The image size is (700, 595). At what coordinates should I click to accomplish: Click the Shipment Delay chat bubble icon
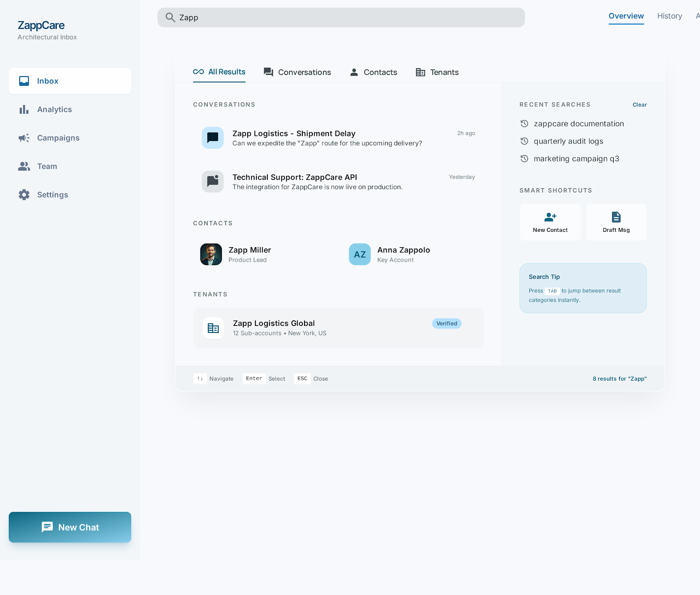click(x=213, y=138)
